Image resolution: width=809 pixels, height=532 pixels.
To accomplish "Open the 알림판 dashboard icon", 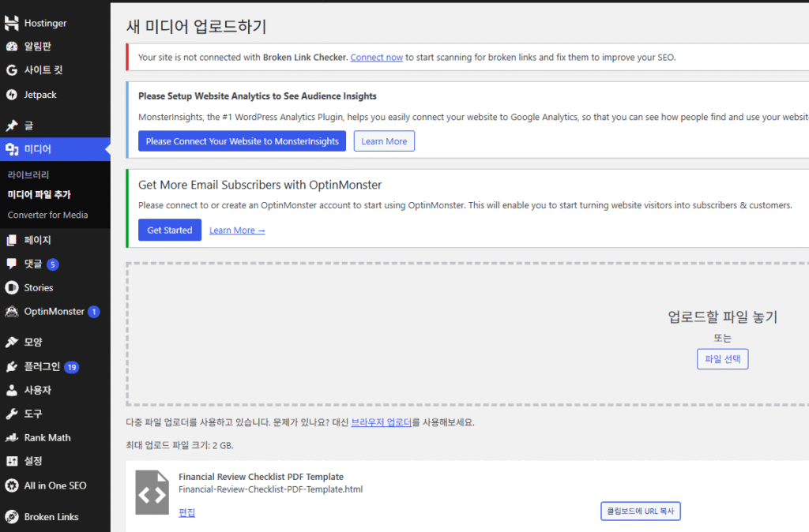I will (x=11, y=47).
